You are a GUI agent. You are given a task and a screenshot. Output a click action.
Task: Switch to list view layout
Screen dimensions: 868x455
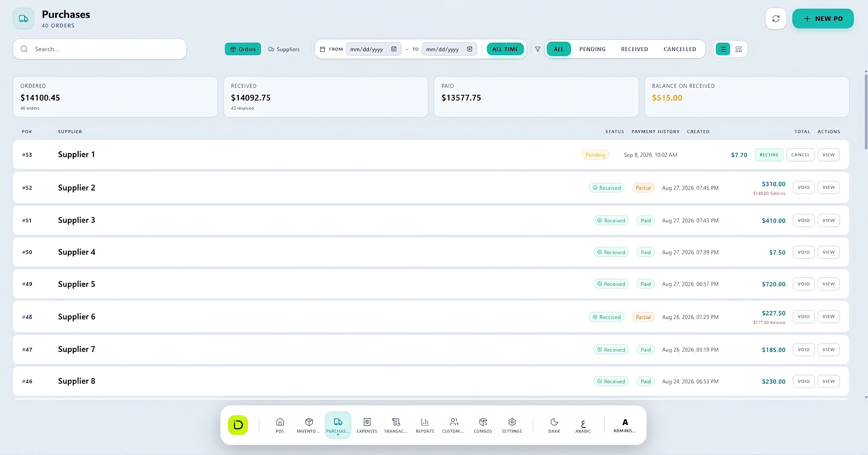point(723,49)
